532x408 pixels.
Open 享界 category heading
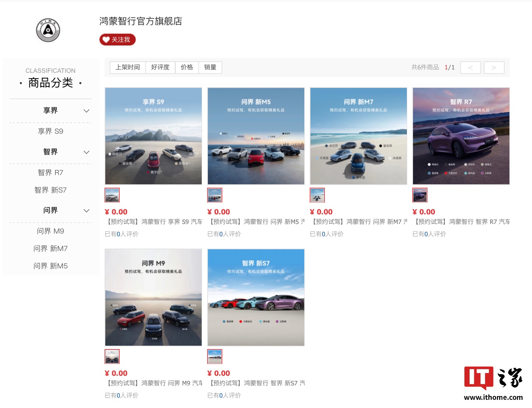(x=51, y=110)
